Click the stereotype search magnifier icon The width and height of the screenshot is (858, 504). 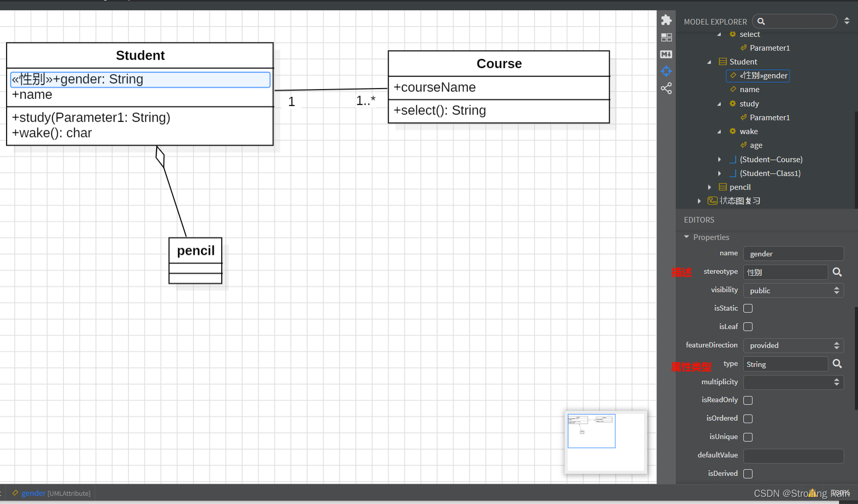coord(837,272)
